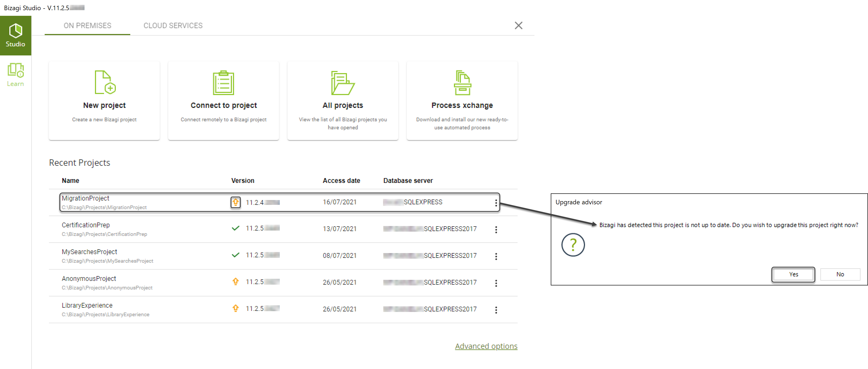Click the path C:\Bizagi\Projects\AnonymousProject

coord(107,288)
